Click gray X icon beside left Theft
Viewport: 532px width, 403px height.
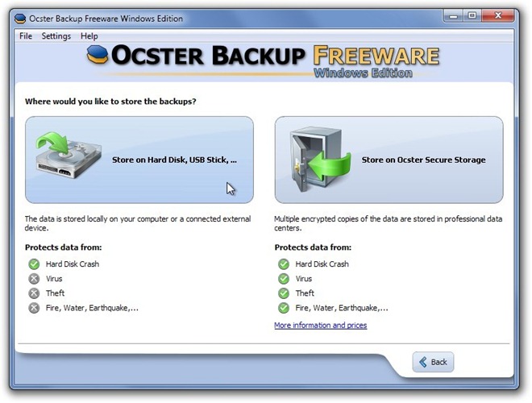point(34,293)
